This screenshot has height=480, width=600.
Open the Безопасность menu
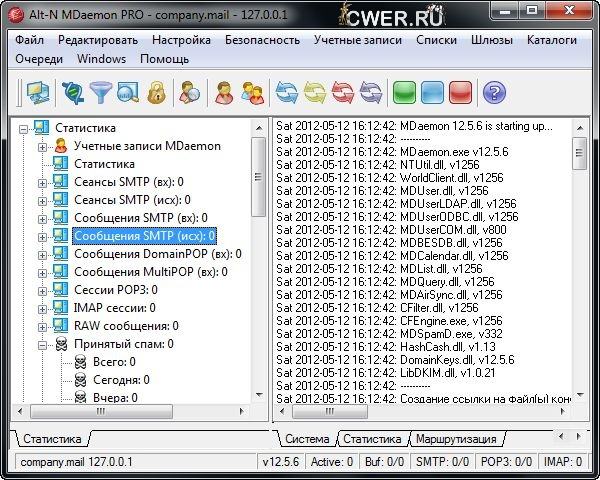[262, 40]
